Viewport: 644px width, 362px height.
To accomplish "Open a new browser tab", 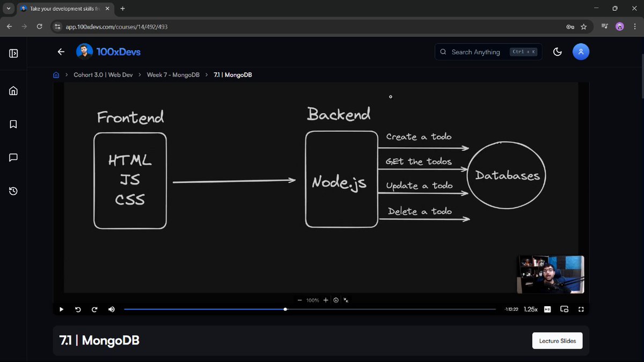I will (123, 9).
